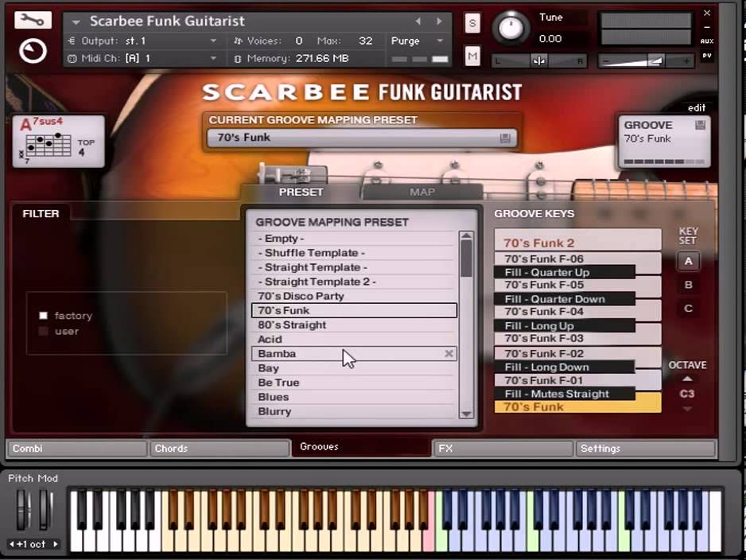The height and width of the screenshot is (560, 746).
Task: Switch to the FILTER tab
Action: point(41,214)
